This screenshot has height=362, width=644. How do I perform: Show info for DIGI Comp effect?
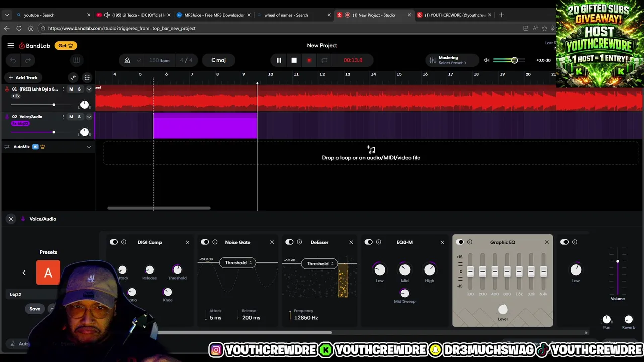pyautogui.click(x=124, y=242)
